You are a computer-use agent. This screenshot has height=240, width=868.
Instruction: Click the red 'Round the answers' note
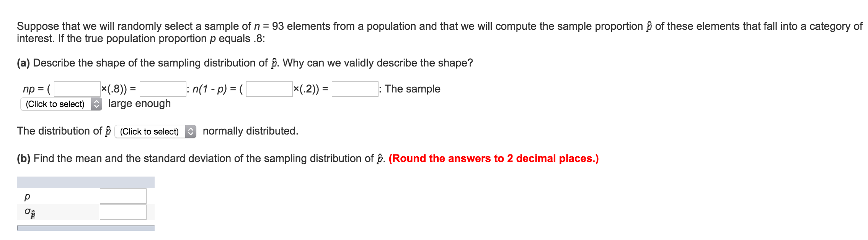coord(494,159)
